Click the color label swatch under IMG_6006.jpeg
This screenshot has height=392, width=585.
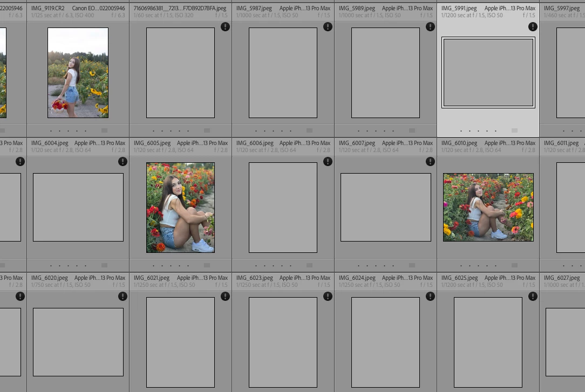310,265
